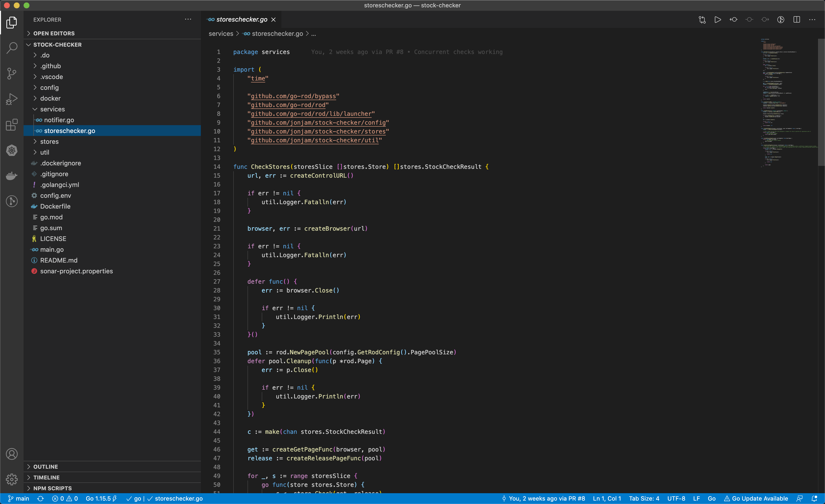Click Tab Size: 4 indicator
Screen dimensions: 825x504
tap(644, 499)
